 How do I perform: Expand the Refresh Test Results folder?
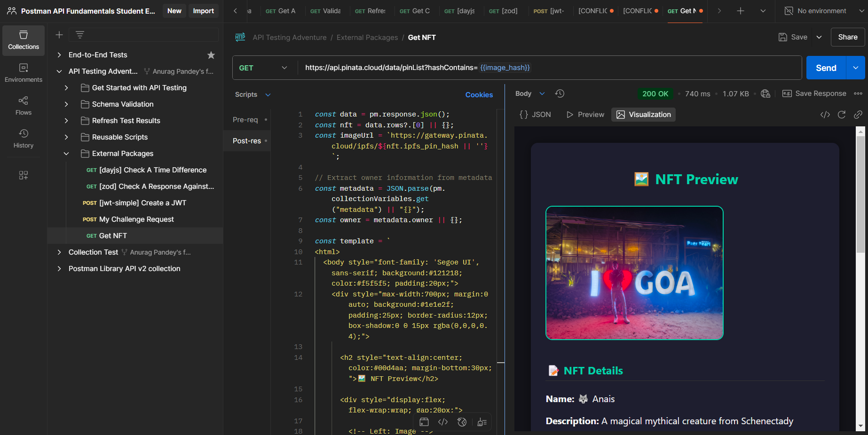66,121
